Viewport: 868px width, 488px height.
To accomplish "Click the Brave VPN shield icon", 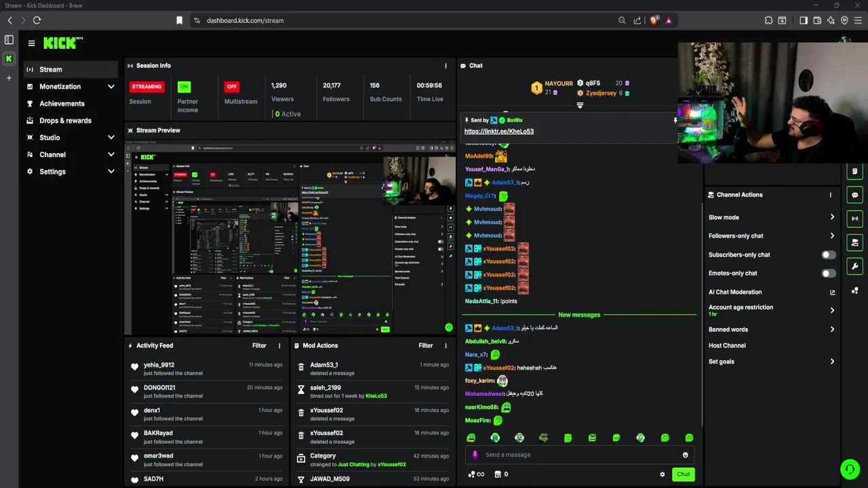I will (844, 20).
